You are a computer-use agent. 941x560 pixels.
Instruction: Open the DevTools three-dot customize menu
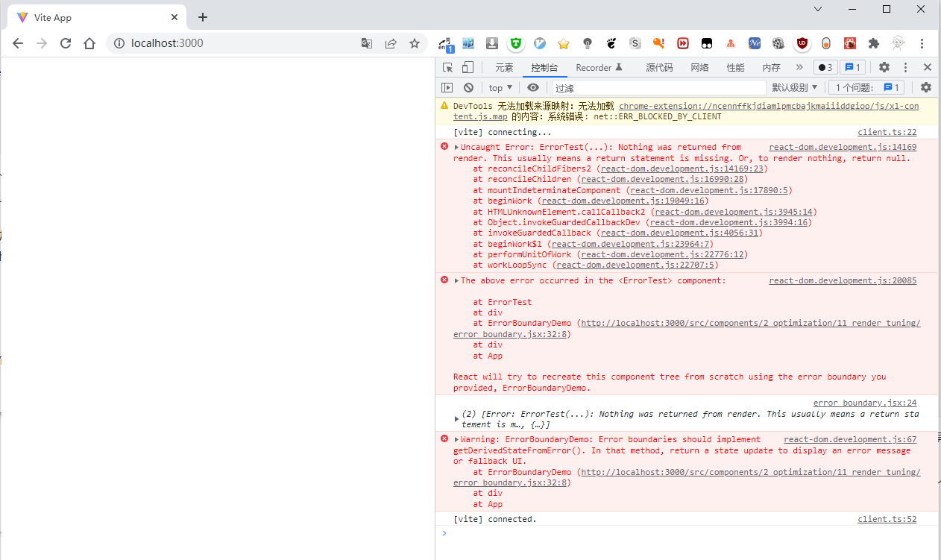[906, 67]
